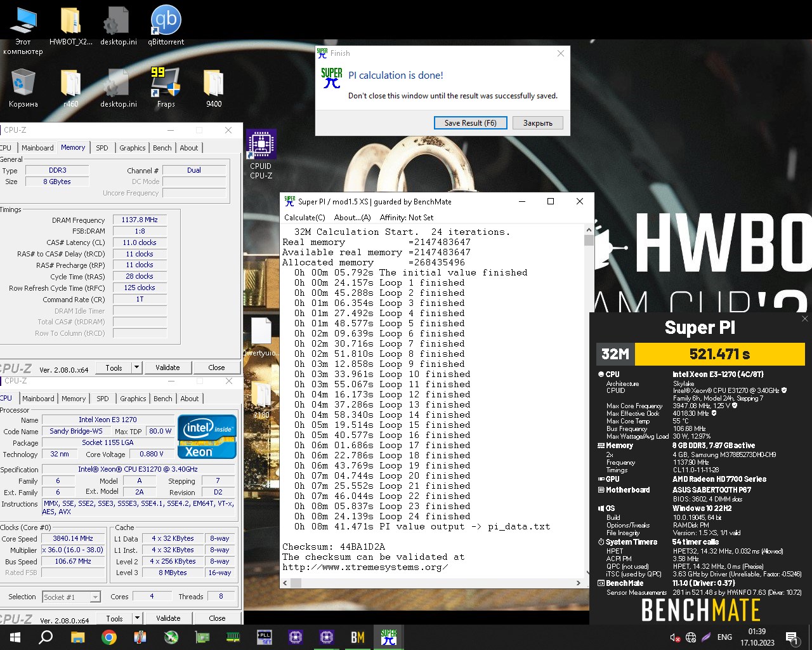812x650 pixels.
Task: Switch to Mainboard tab in upper CPU-Z
Action: click(x=37, y=148)
